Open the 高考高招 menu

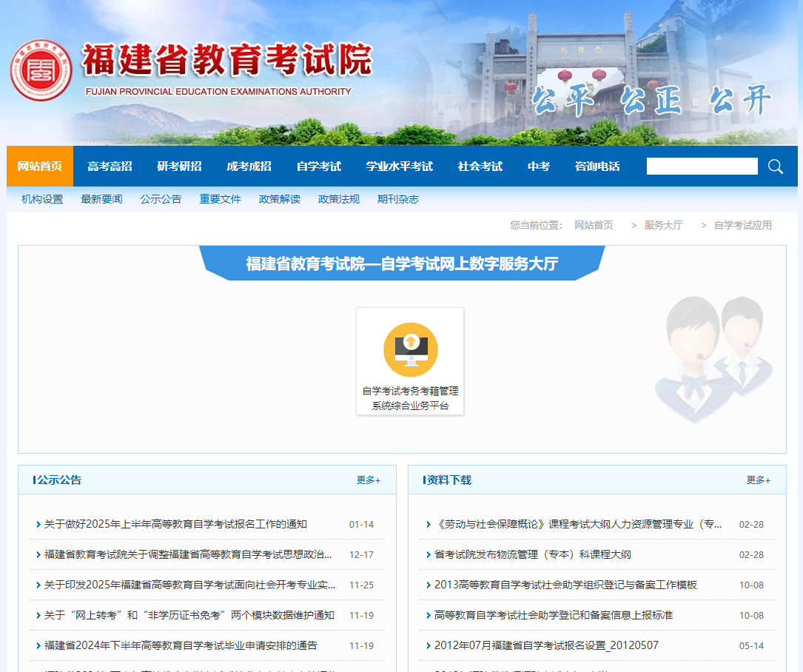point(109,167)
